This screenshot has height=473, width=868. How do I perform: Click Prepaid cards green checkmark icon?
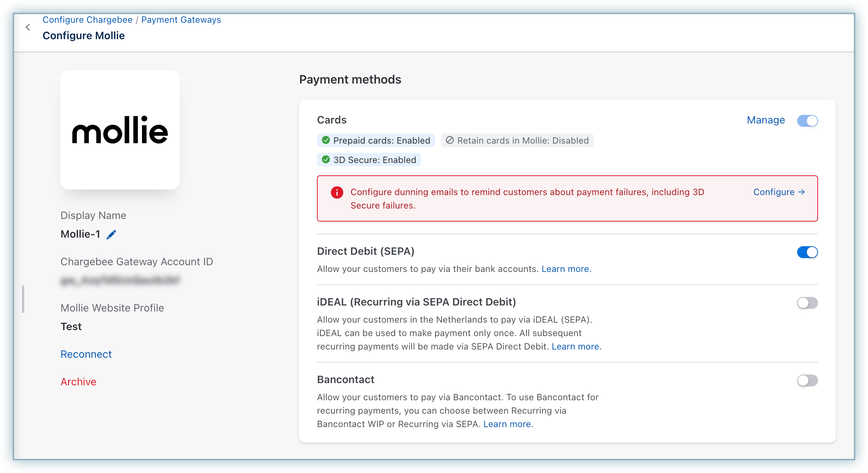pyautogui.click(x=326, y=140)
